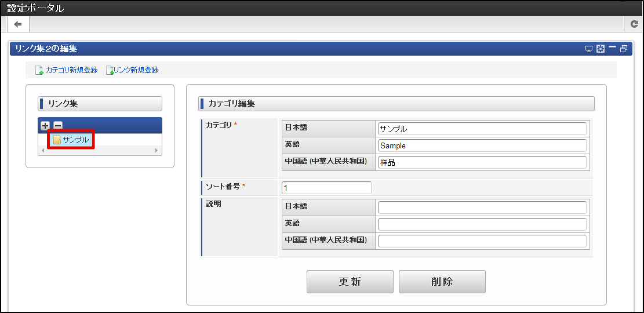Focus the 説明 日本語 empty field
644x313 pixels.
coord(482,208)
